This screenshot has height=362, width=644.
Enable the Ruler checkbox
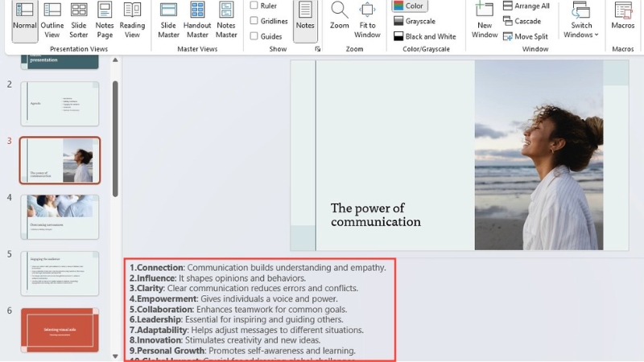(x=254, y=6)
